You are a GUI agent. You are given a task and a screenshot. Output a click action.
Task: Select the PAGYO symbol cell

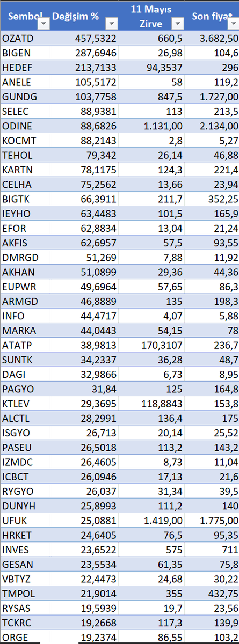[x=25, y=390]
